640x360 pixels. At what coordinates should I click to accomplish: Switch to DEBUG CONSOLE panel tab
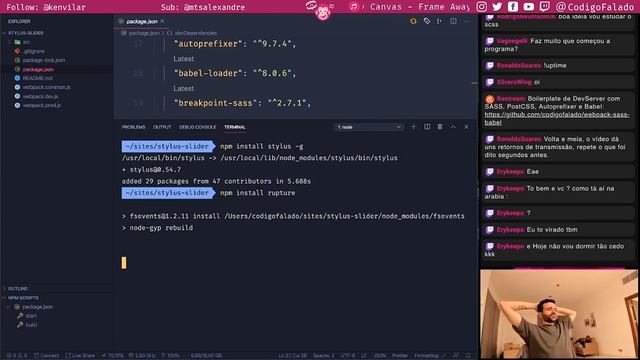pyautogui.click(x=198, y=127)
